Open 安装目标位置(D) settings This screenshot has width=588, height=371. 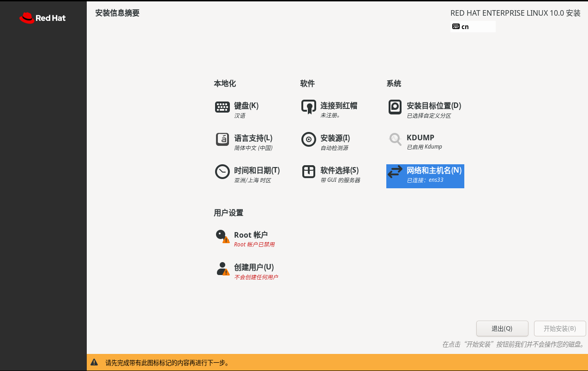(x=434, y=106)
